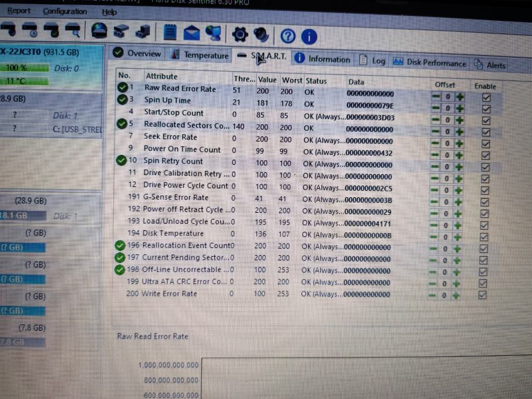This screenshot has height=399, width=532.
Task: Click the disk with clock toolbar icon
Action: click(x=30, y=29)
